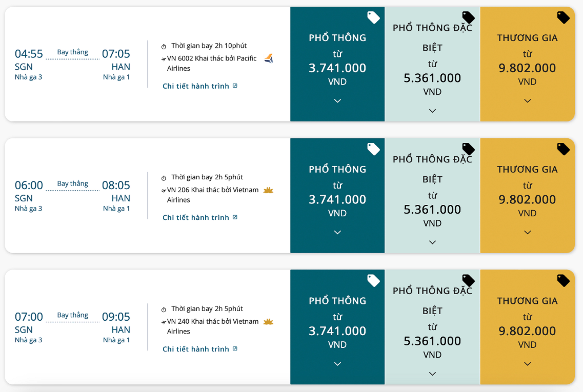Click tag icon on 07:00 Phổ Thông Đặc Biệt fare
583x392 pixels.
point(468,280)
